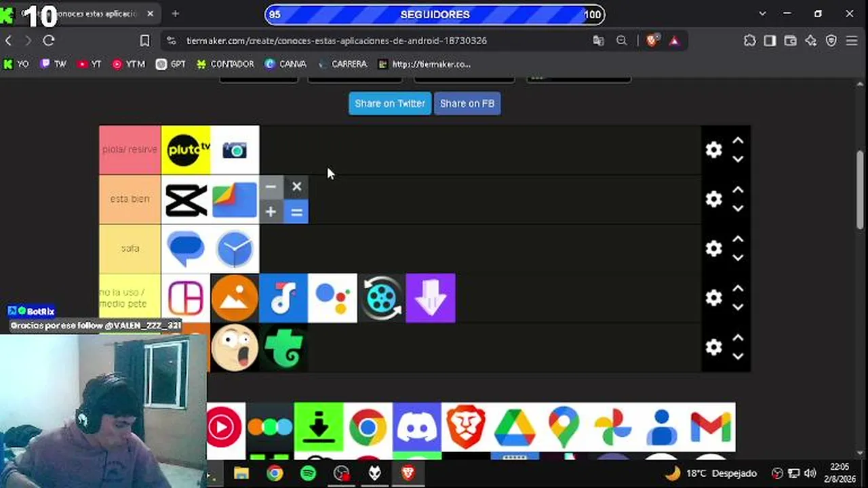Select the Pluto TV app tile
868x488 pixels.
186,150
